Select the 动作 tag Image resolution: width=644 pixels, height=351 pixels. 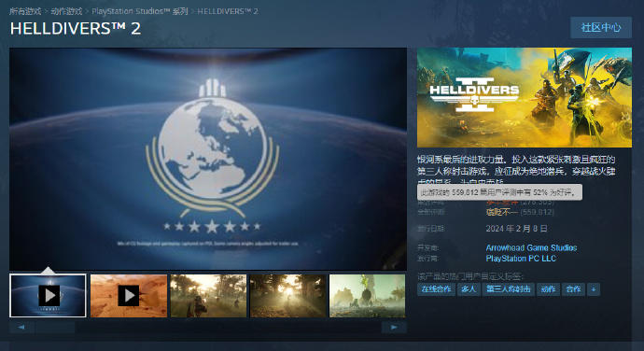pyautogui.click(x=548, y=289)
